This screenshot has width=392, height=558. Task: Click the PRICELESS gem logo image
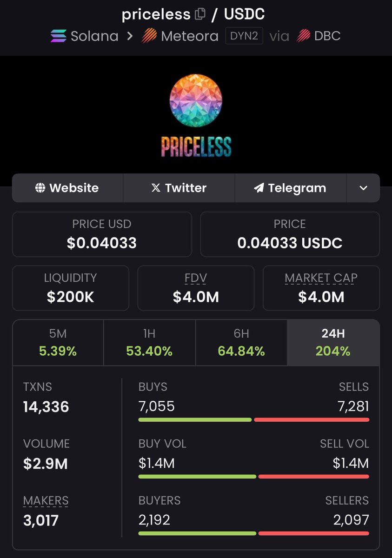(196, 115)
